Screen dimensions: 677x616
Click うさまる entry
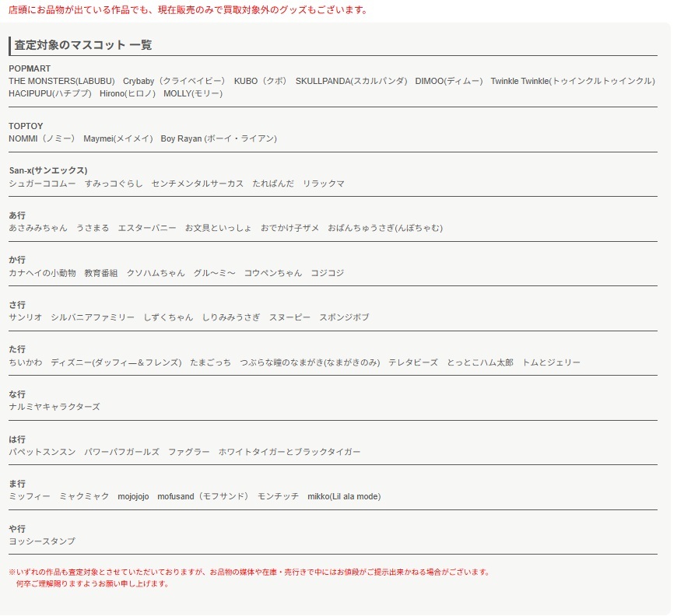[93, 228]
